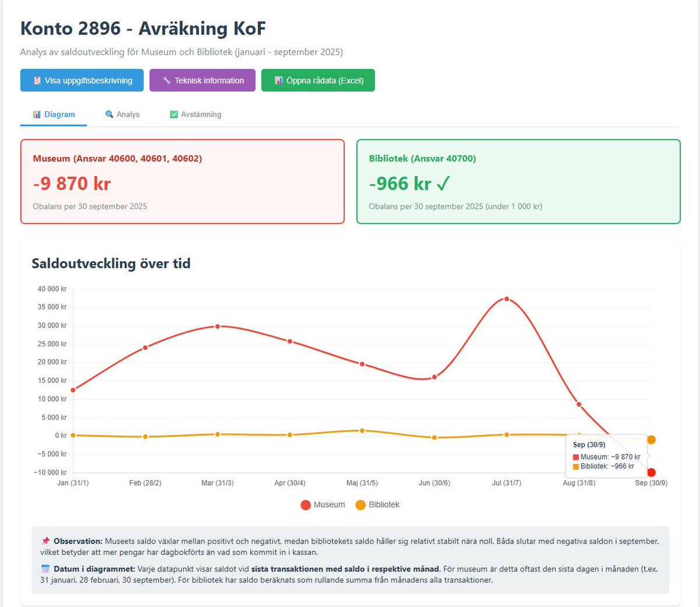The width and height of the screenshot is (700, 607).
Task: Click the green checkmark icon on the Avstämning tab
Action: point(173,114)
